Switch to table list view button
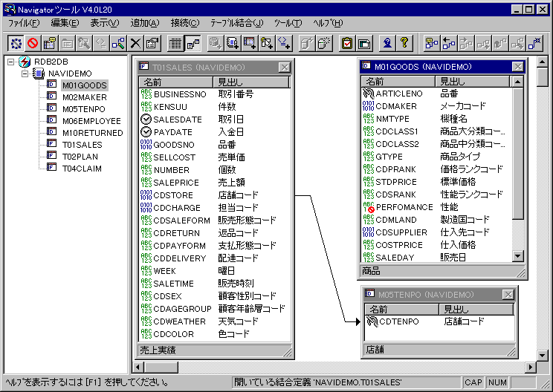This screenshot has width=553, height=392. click(175, 43)
